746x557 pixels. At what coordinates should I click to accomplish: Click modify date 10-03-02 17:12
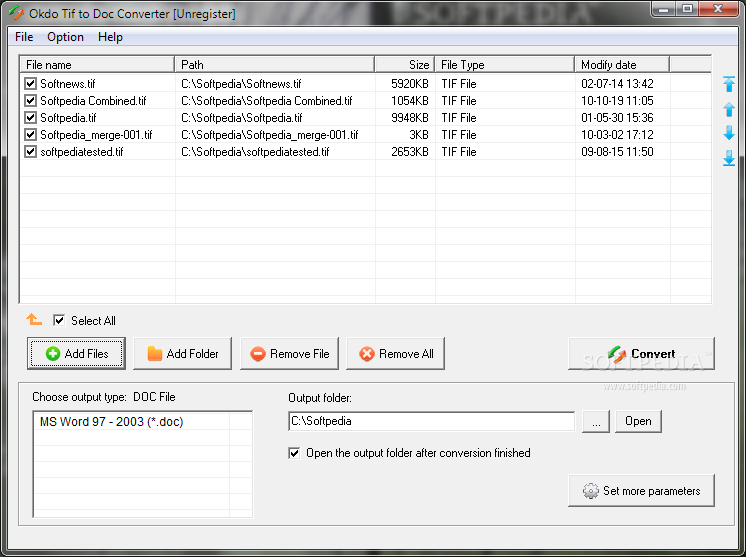tap(617, 135)
